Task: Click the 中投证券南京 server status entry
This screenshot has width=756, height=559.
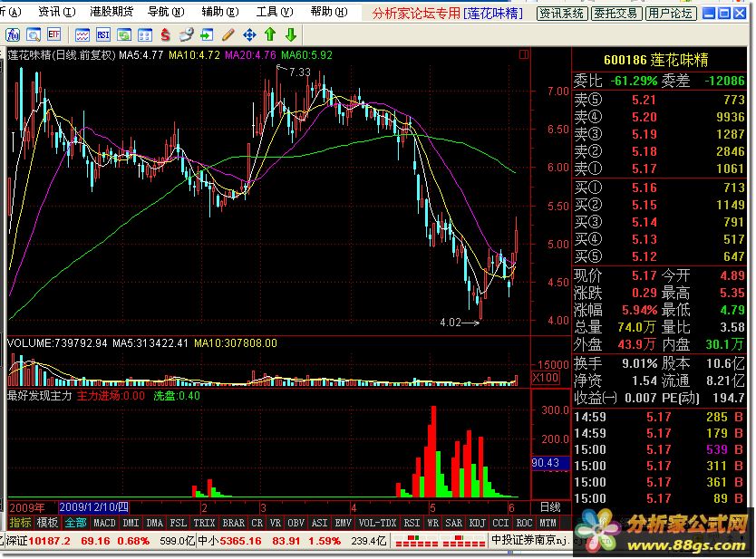Action: pyautogui.click(x=530, y=540)
